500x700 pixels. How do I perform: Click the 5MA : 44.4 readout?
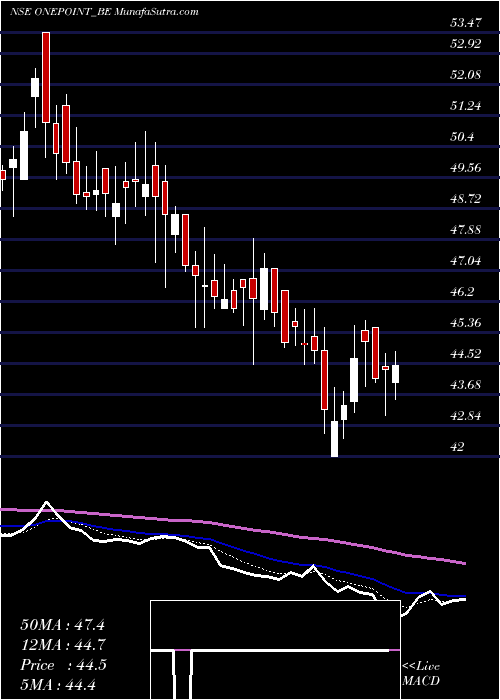click(59, 684)
